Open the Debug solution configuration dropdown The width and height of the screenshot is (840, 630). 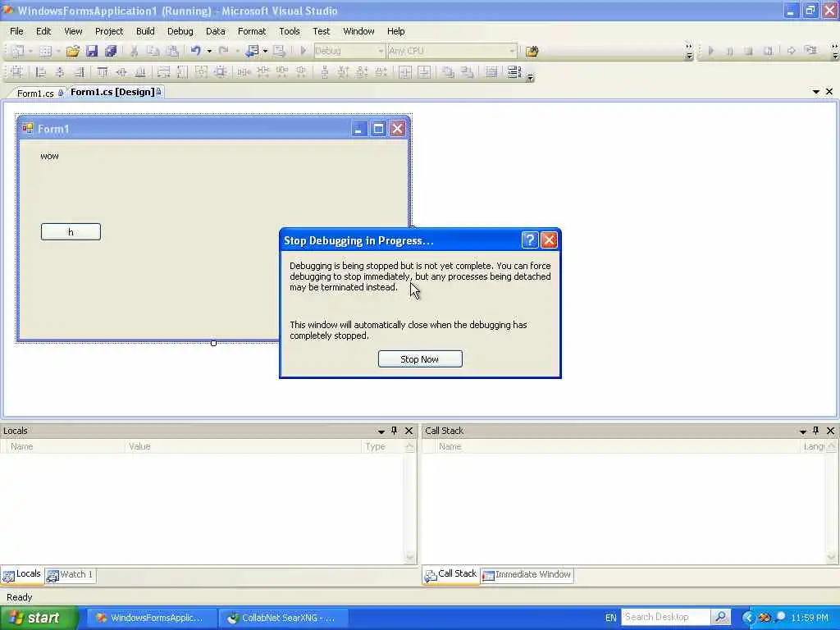pyautogui.click(x=349, y=51)
